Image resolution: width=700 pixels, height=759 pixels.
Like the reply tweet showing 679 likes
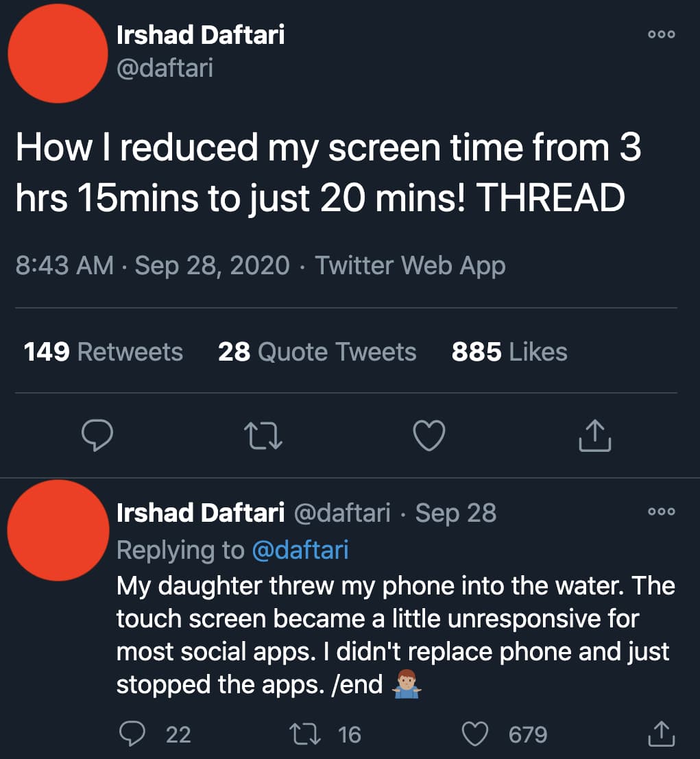474,734
